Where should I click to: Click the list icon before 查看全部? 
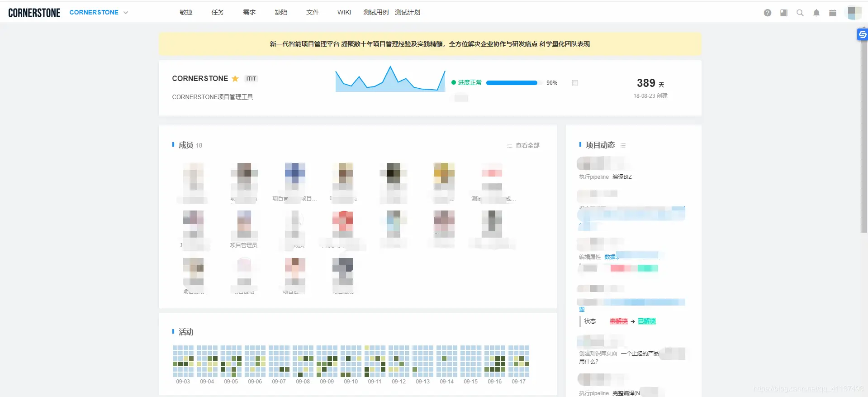click(x=510, y=146)
